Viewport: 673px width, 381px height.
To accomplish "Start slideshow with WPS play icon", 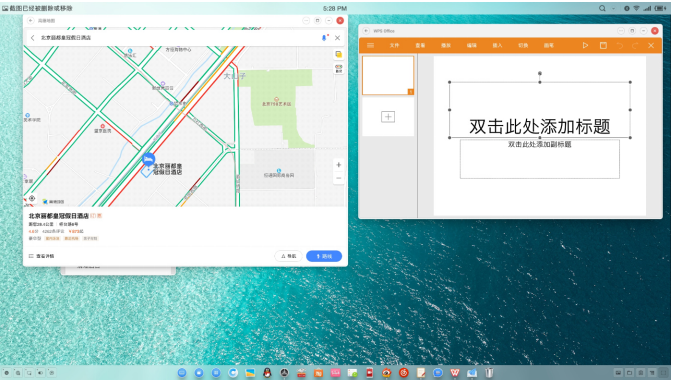I will (585, 45).
